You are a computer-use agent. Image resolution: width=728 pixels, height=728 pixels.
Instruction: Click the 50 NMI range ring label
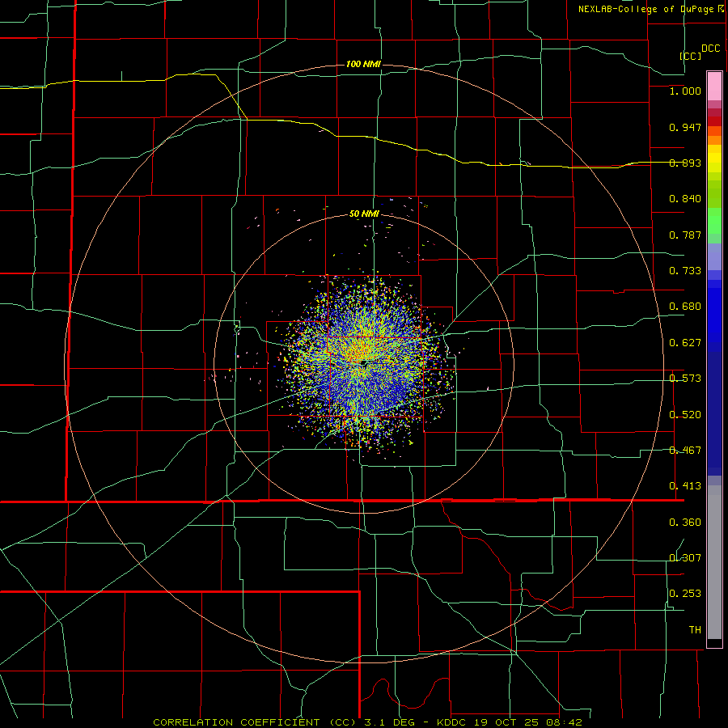364,214
